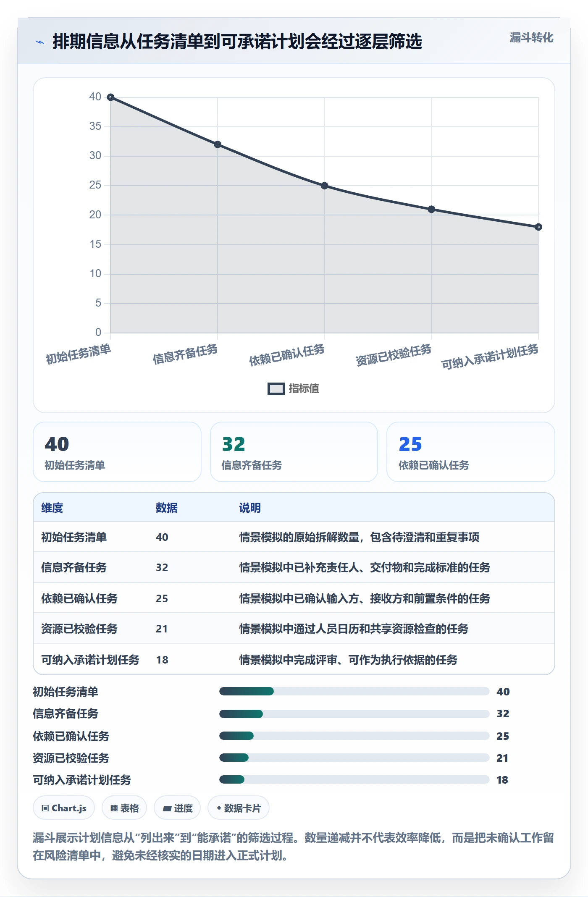This screenshot has height=897, width=588.
Task: Click table value 18
Action: click(162, 660)
